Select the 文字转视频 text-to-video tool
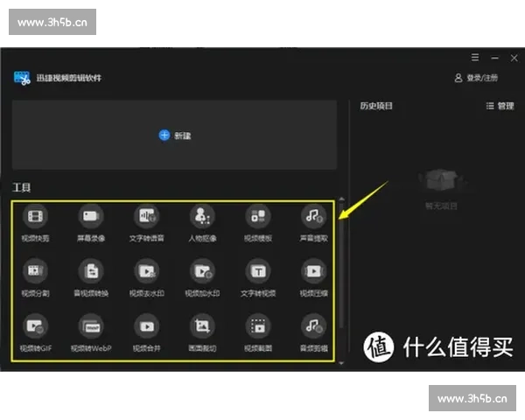525x420 pixels. tap(258, 278)
